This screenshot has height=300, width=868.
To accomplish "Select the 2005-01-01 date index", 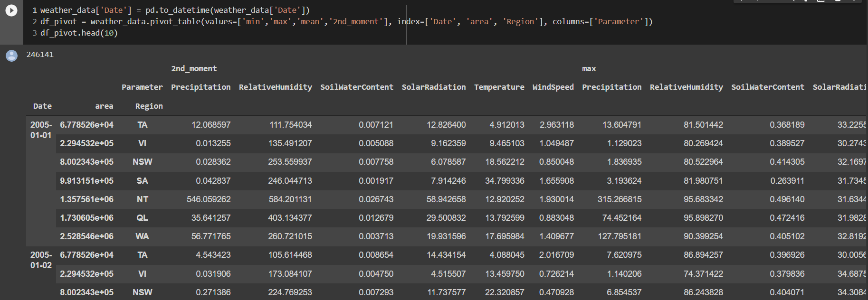I will 41,130.
